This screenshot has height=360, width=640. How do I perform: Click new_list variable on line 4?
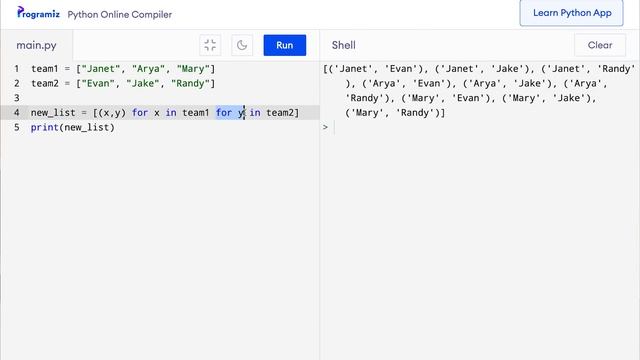coord(53,113)
